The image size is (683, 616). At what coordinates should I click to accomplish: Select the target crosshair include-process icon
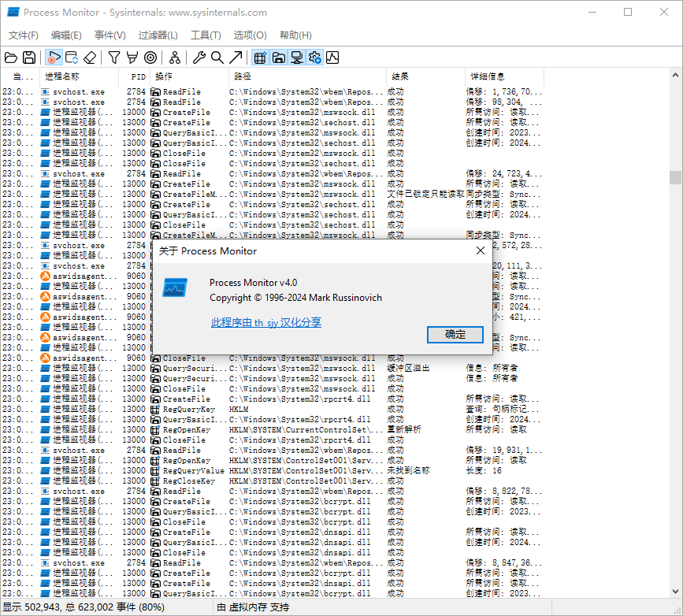(x=150, y=58)
